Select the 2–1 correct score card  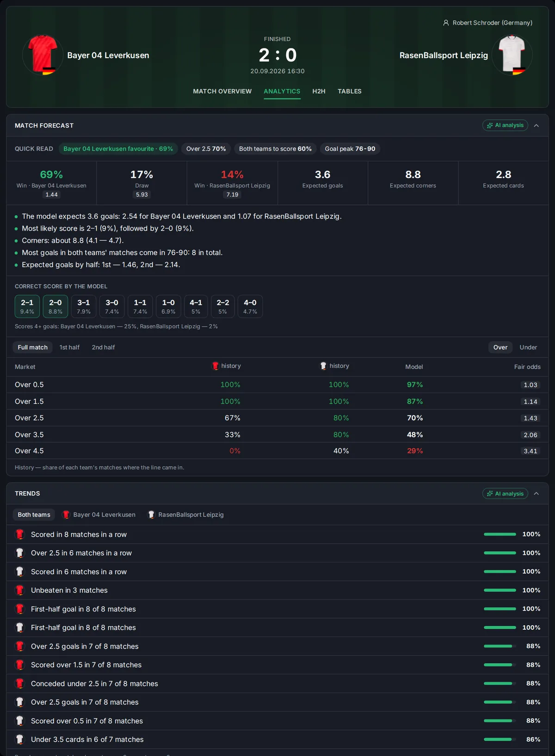click(27, 306)
